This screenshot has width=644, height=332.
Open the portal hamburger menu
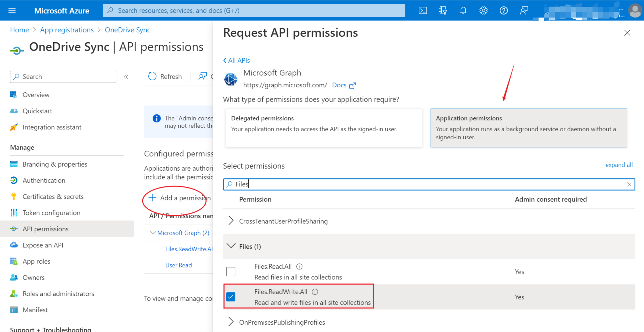pyautogui.click(x=12, y=11)
